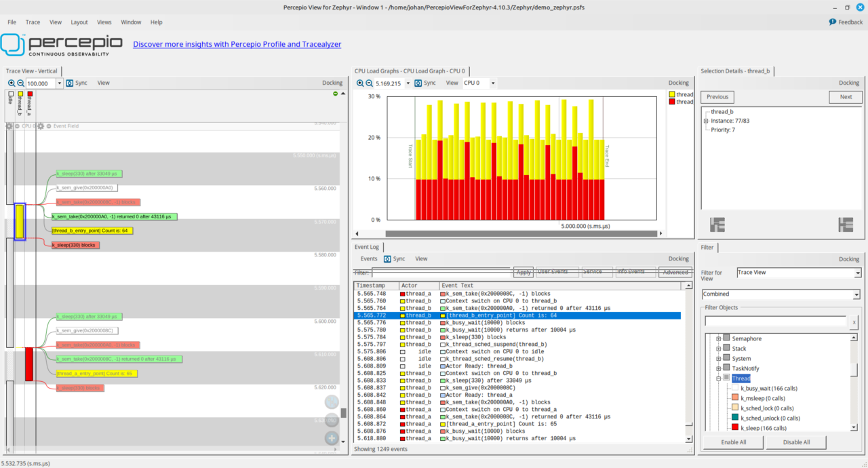Hide the Event Field column via its minus toggle
The height and width of the screenshot is (468, 868).
(x=47, y=125)
